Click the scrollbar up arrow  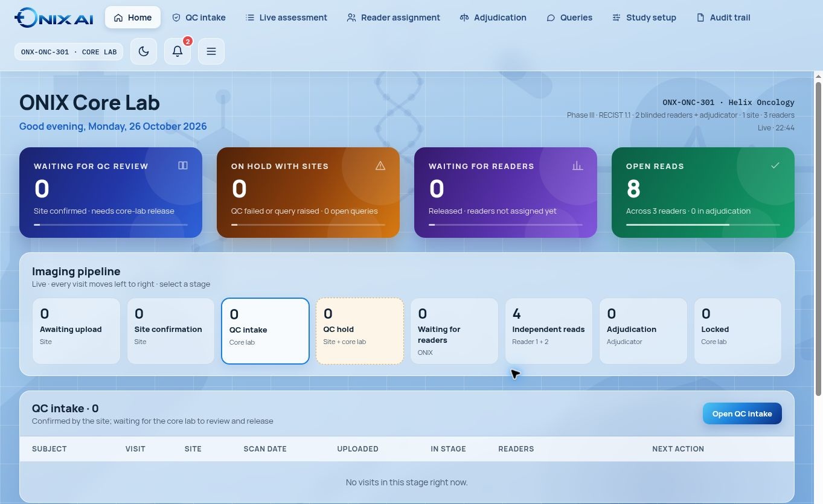click(x=819, y=76)
